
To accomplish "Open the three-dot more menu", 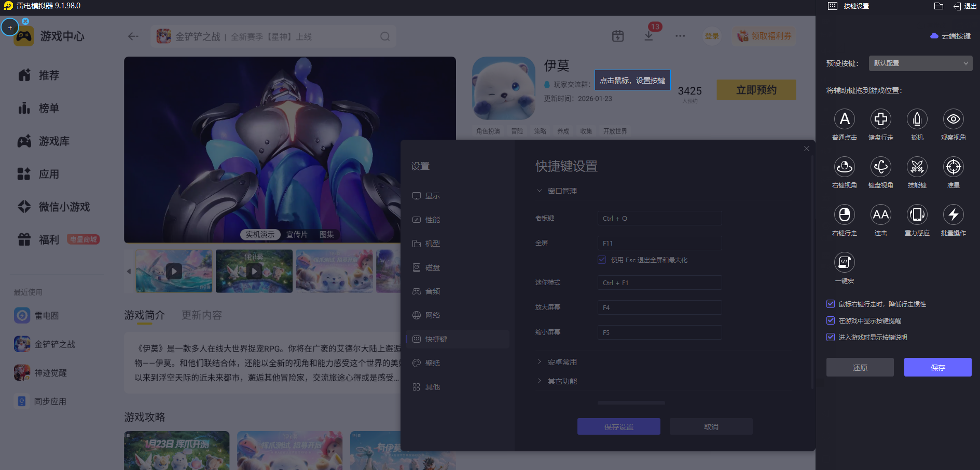I will (680, 36).
